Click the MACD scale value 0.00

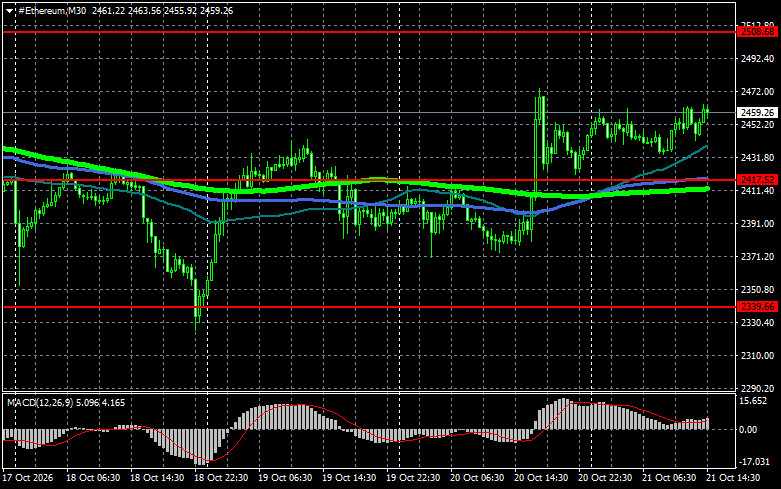point(748,429)
